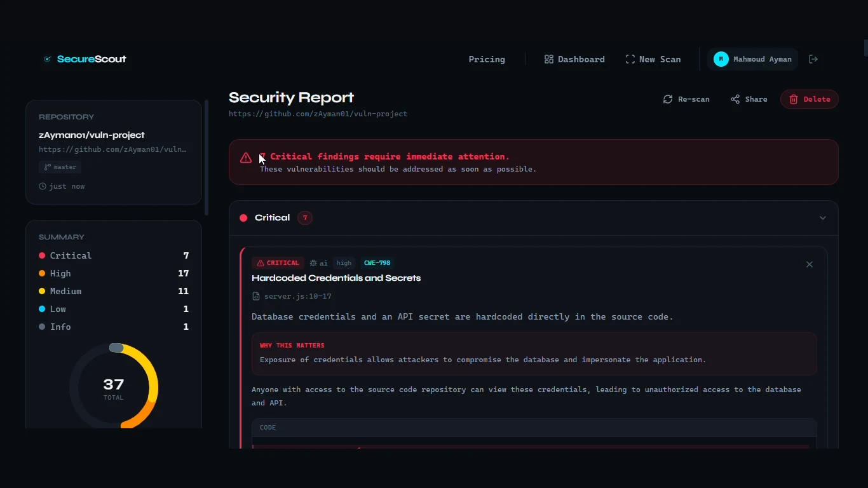The image size is (868, 488).
Task: Click the SecureScout logo icon
Action: (47, 59)
